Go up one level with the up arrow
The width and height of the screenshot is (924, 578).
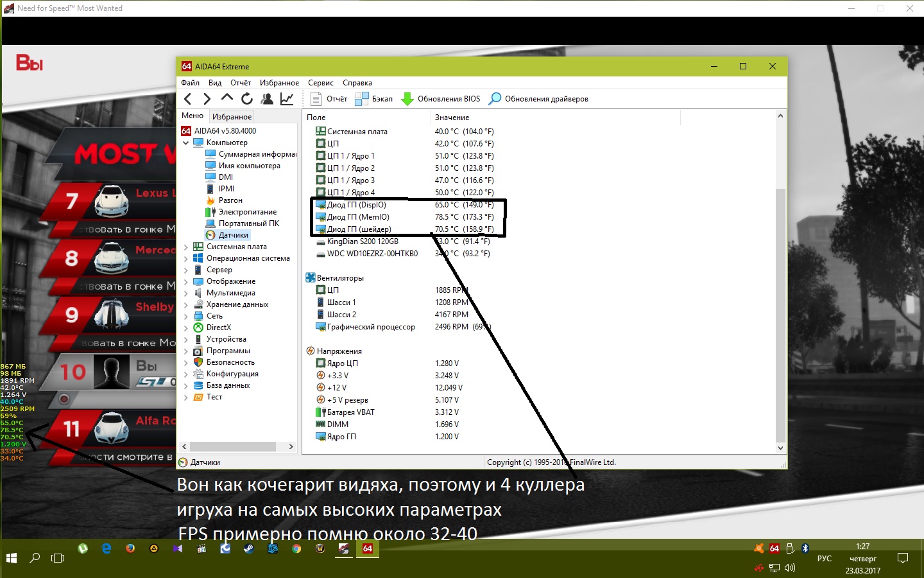(x=227, y=98)
